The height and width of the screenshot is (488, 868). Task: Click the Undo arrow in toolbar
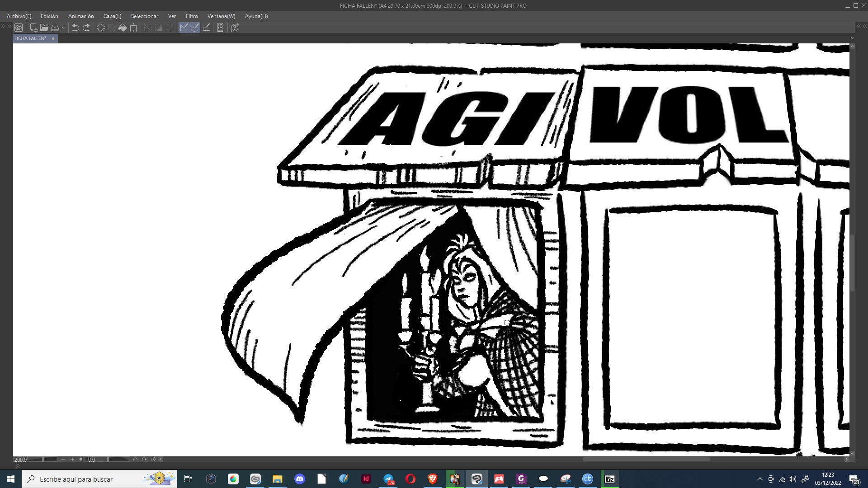[x=75, y=28]
